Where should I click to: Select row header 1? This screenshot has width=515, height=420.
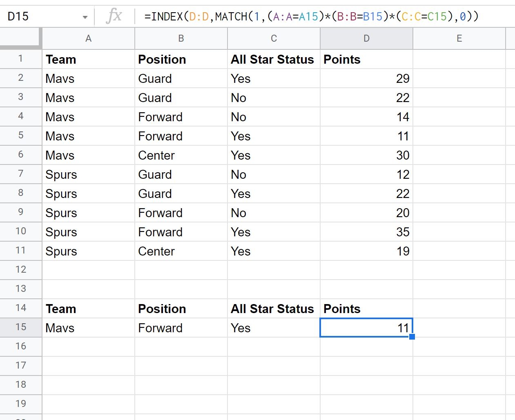tap(21, 59)
